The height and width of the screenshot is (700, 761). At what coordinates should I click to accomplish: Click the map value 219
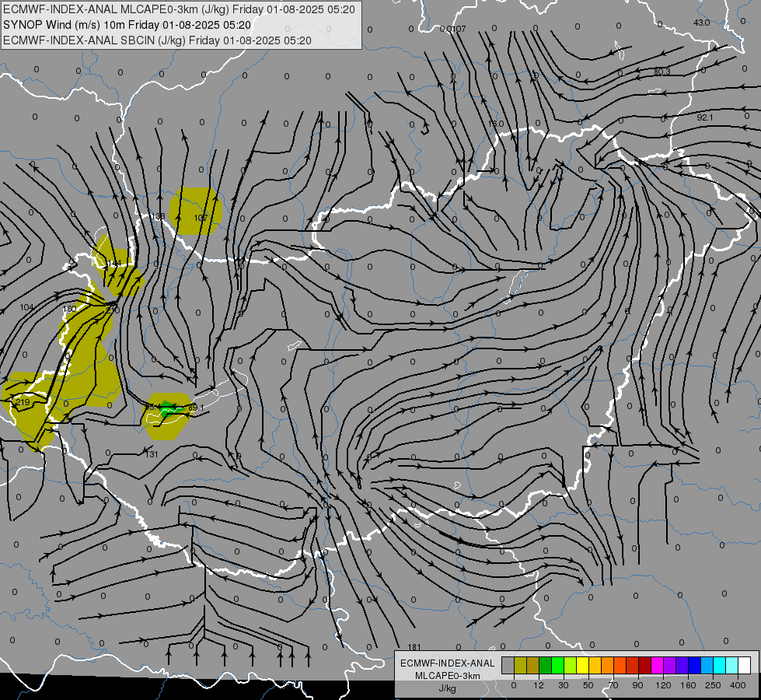coord(23,402)
